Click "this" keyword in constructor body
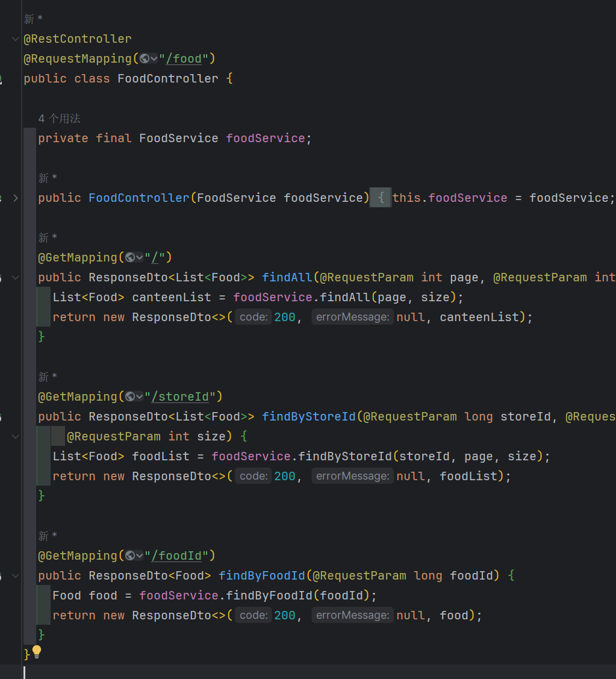The image size is (616, 679). 406,198
